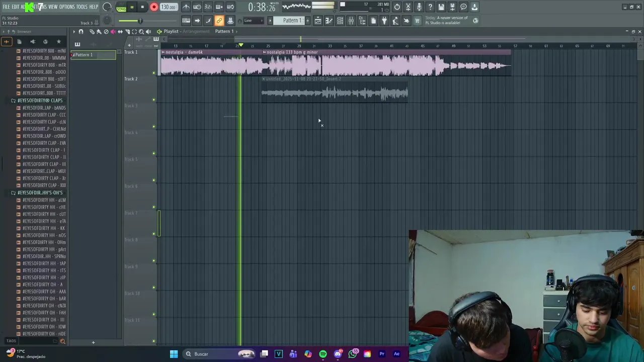Open the Playlist view icon
Image resolution: width=644 pixels, height=362 pixels.
[318, 21]
